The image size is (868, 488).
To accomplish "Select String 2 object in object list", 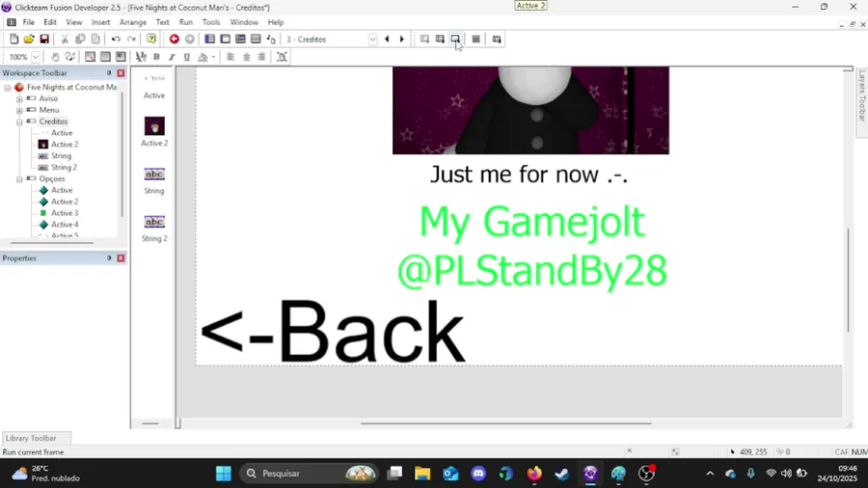I will tap(154, 229).
